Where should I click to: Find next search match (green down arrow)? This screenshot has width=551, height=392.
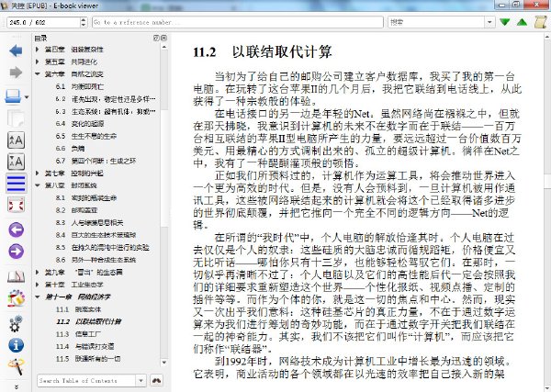pyautogui.click(x=504, y=22)
